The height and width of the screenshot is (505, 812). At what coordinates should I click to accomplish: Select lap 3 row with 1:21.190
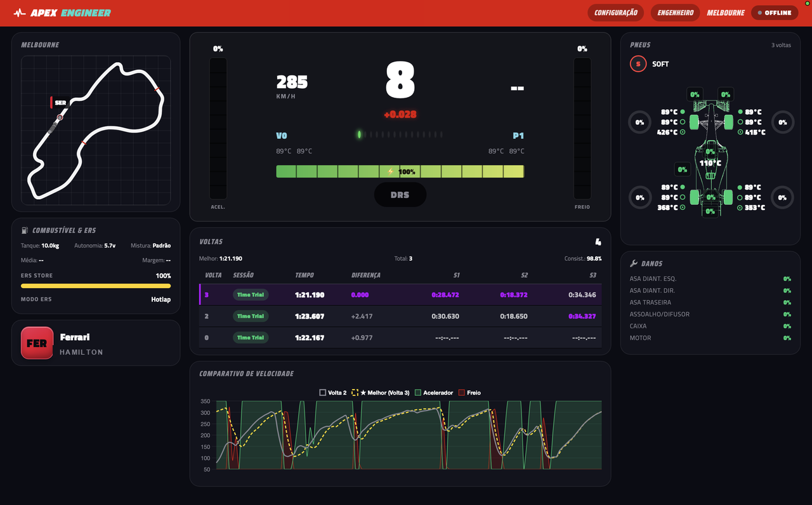pos(400,295)
